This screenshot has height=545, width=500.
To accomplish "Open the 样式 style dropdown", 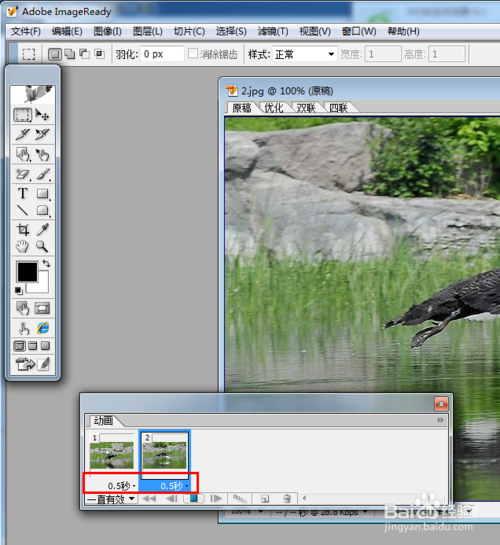I will [x=304, y=54].
